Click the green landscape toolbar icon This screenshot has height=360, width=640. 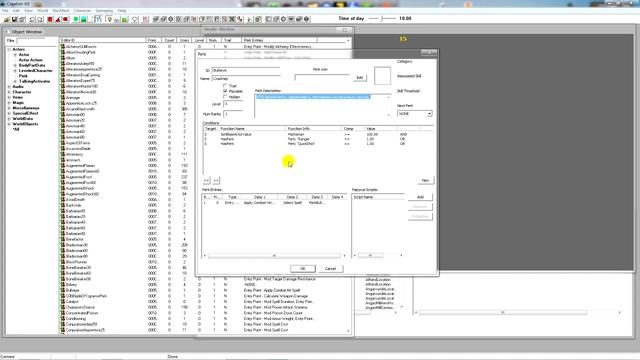point(84,19)
